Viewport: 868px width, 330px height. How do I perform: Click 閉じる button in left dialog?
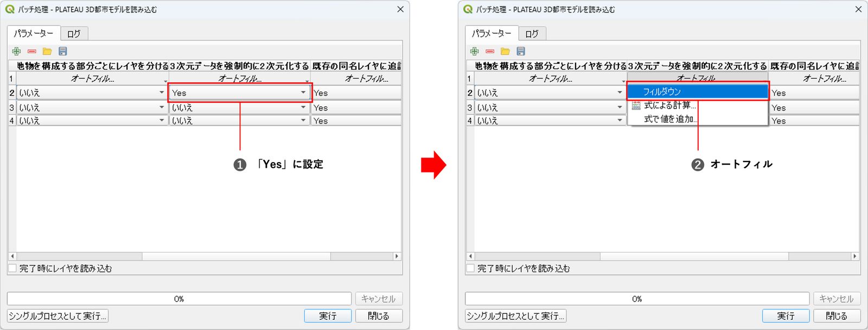point(379,316)
